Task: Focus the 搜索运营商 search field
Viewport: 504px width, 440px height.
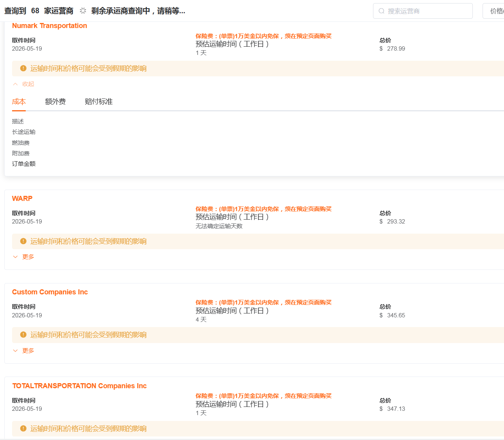Action: 423,11
